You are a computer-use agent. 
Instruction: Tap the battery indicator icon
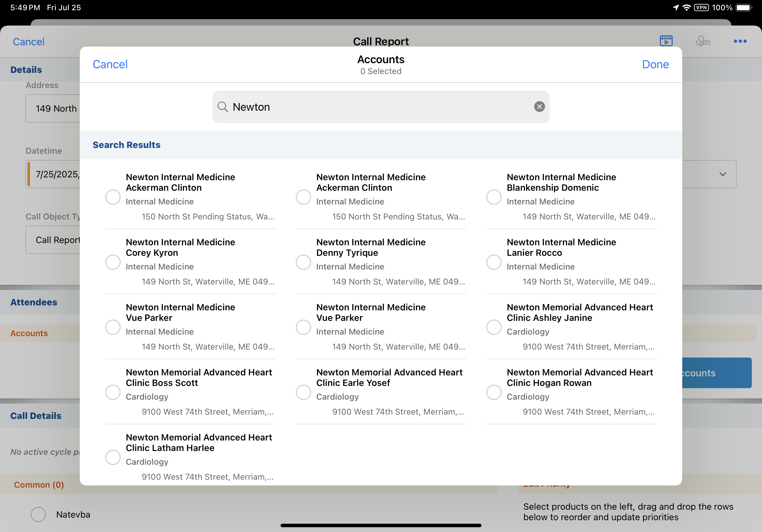coord(743,7)
